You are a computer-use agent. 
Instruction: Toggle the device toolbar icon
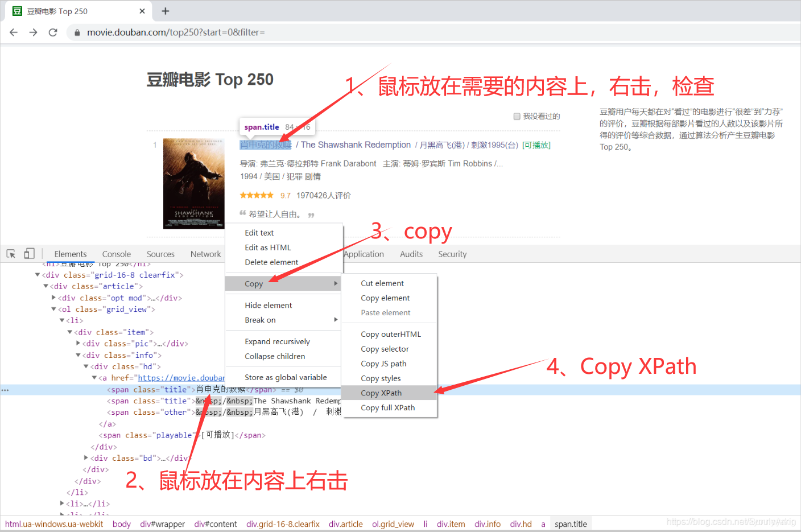(x=29, y=254)
